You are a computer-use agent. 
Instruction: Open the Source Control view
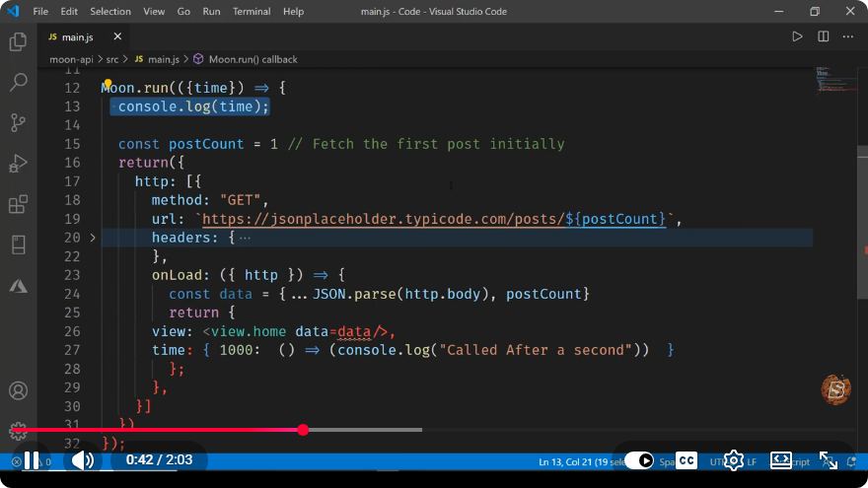coord(18,123)
